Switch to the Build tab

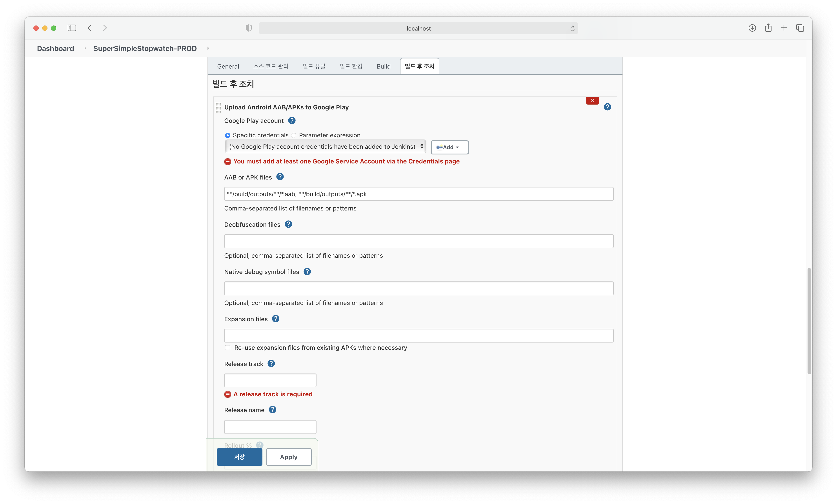click(x=383, y=67)
